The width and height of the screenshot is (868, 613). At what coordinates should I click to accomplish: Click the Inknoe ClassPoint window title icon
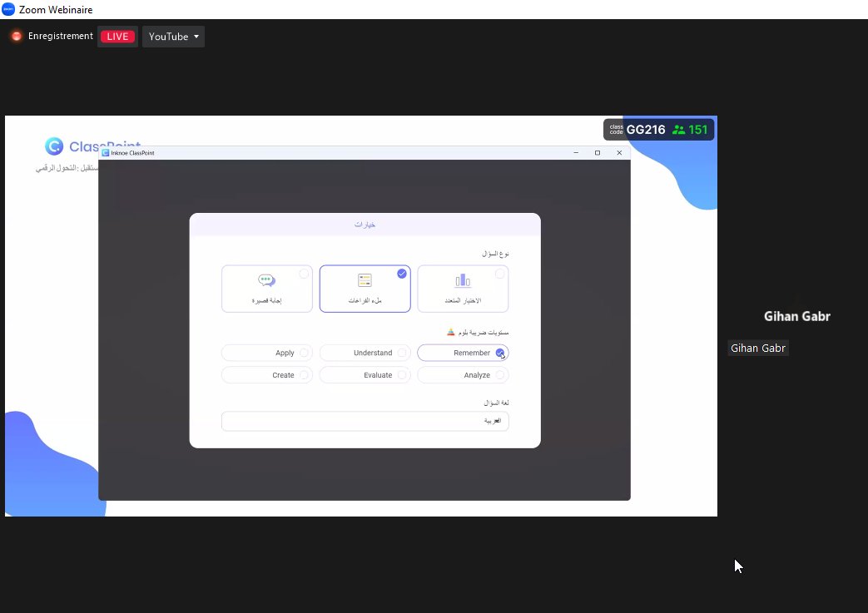click(x=105, y=153)
